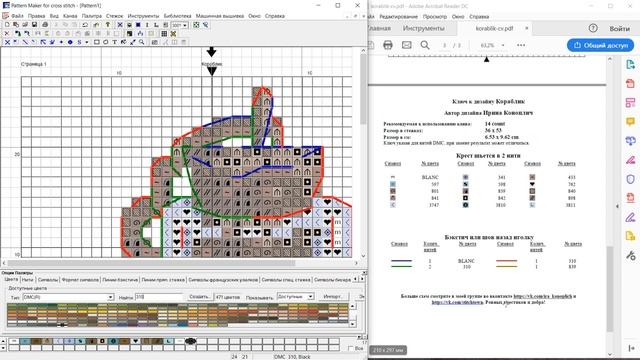
Task: Select the black heart palette swatch
Action: 136,341
